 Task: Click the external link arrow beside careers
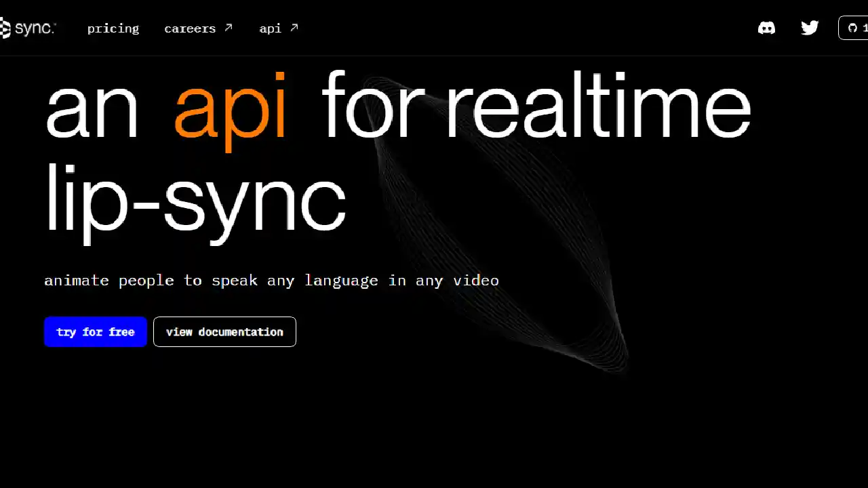228,27
